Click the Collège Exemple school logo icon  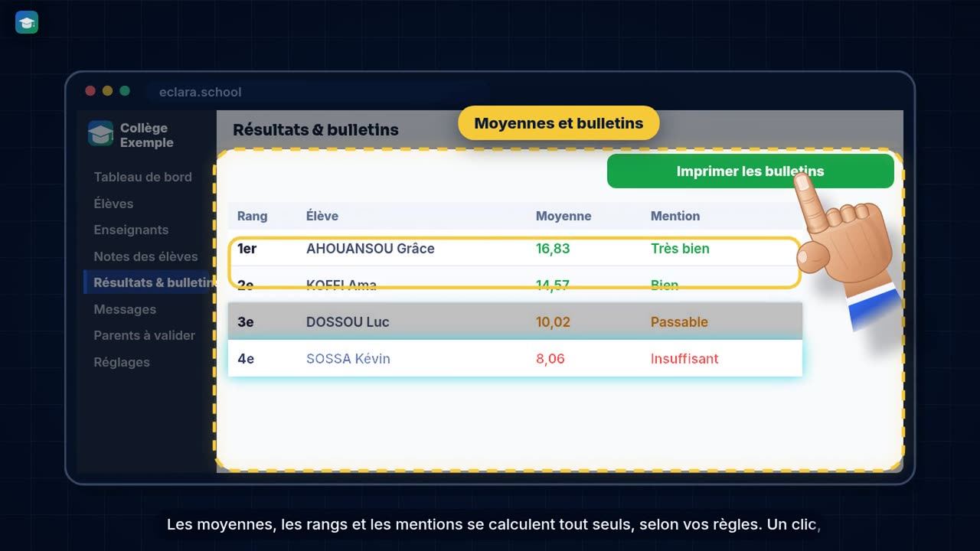click(x=100, y=134)
